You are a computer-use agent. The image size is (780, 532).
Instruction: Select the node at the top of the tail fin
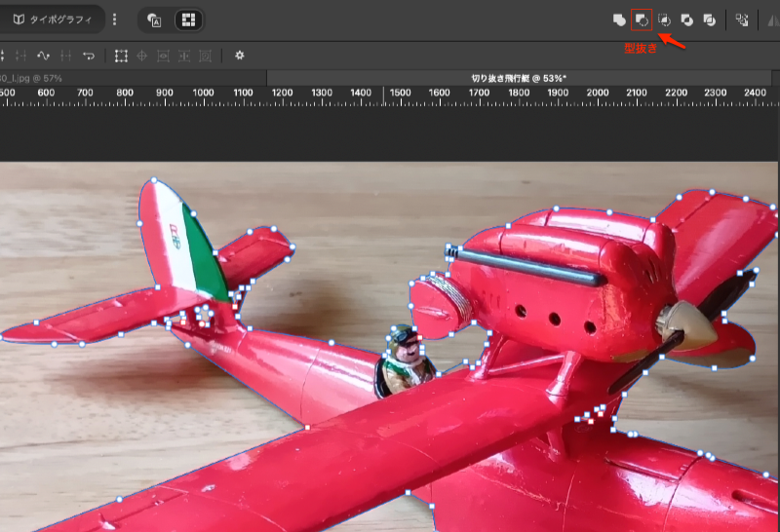154,180
